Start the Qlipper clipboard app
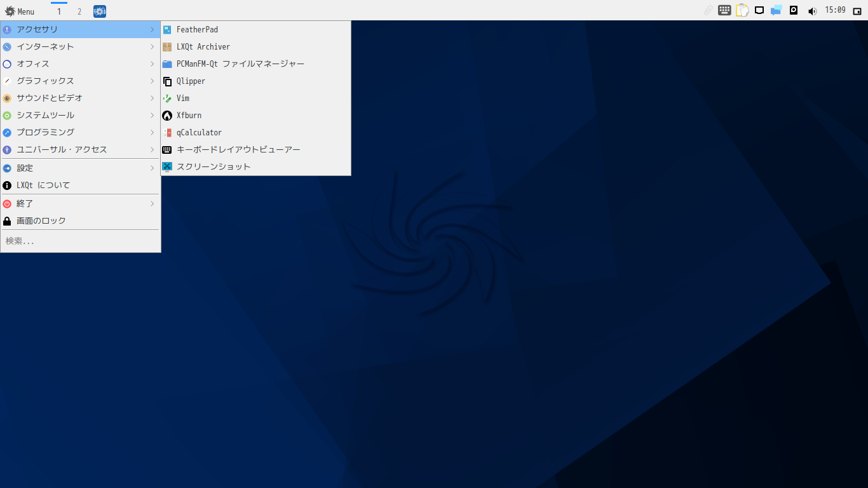The width and height of the screenshot is (868, 488). pos(255,81)
